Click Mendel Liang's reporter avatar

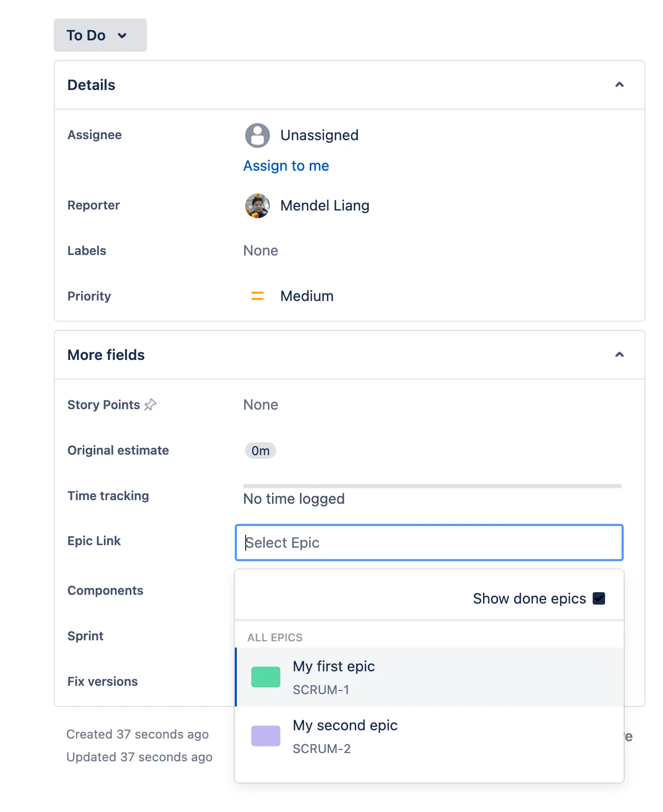(x=257, y=206)
